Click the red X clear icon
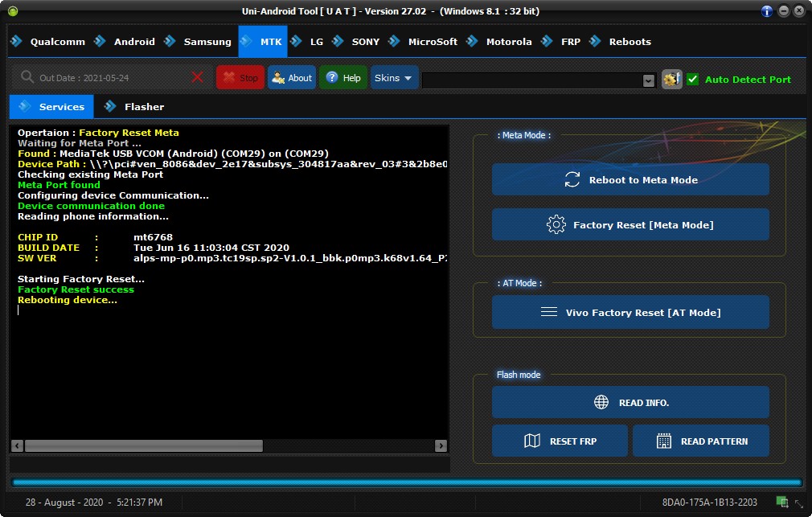 coord(197,78)
